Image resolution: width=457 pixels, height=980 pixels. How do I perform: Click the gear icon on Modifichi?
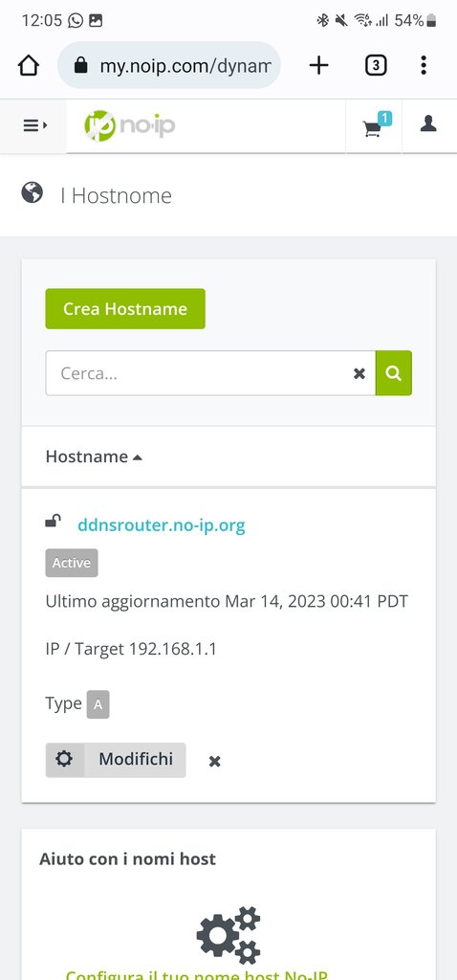pyautogui.click(x=64, y=759)
